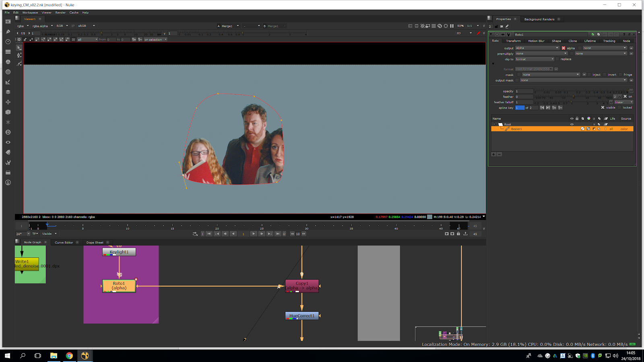Click the Time nodes clock icon
Screen dimensions: 644x362
[8, 42]
